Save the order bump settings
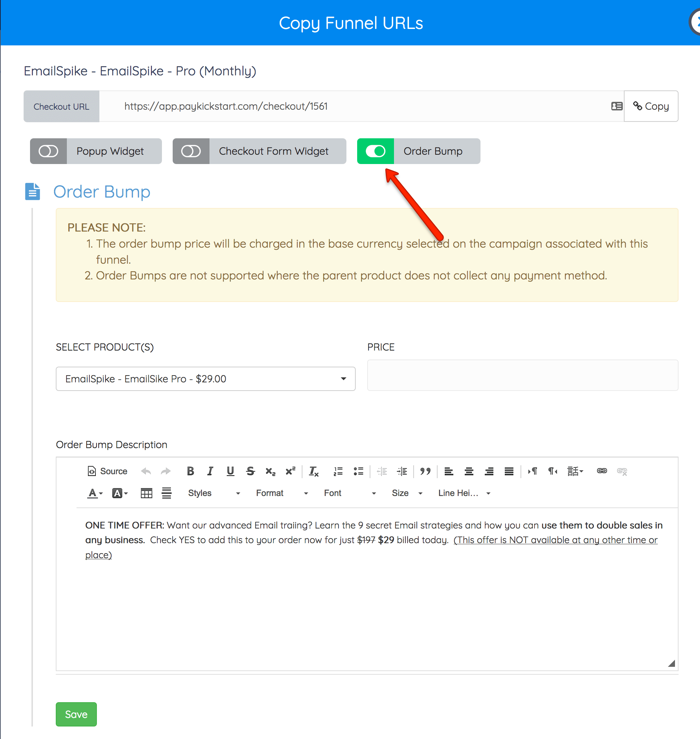Screen dimensions: 700x739 click(x=76, y=714)
